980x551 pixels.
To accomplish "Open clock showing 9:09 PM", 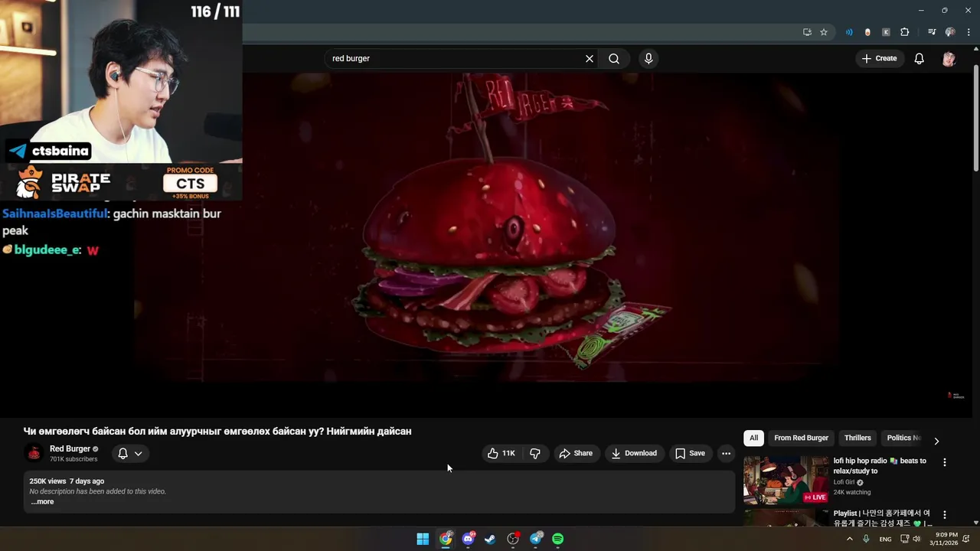I will pyautogui.click(x=943, y=539).
